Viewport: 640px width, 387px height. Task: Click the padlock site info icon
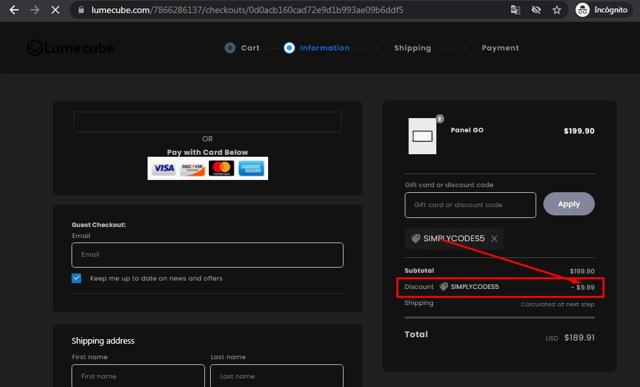[81, 10]
